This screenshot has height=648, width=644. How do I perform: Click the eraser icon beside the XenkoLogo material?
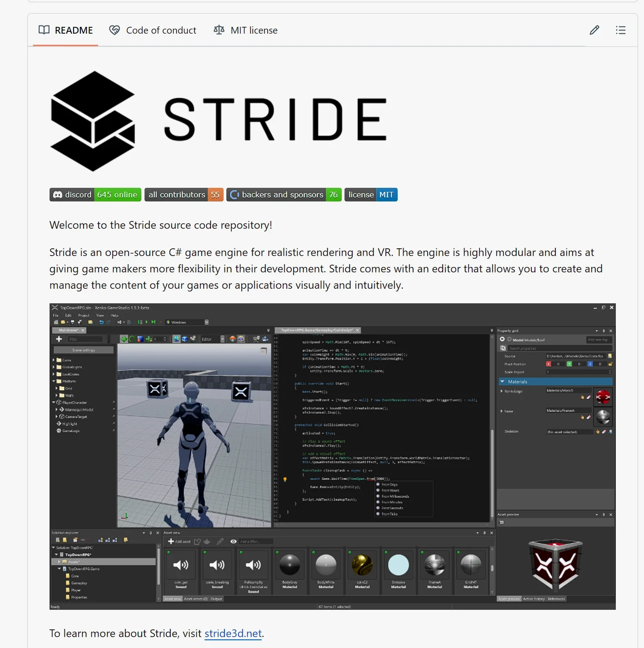point(589,397)
